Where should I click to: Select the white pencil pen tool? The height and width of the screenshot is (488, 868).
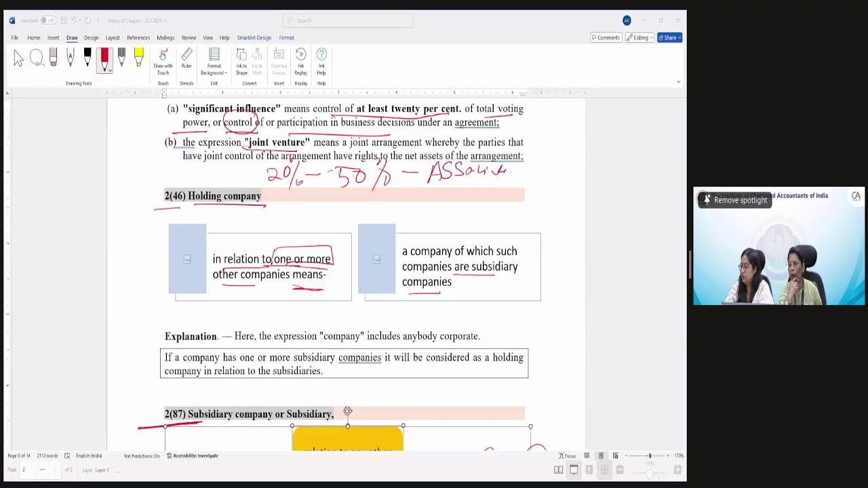point(70,58)
